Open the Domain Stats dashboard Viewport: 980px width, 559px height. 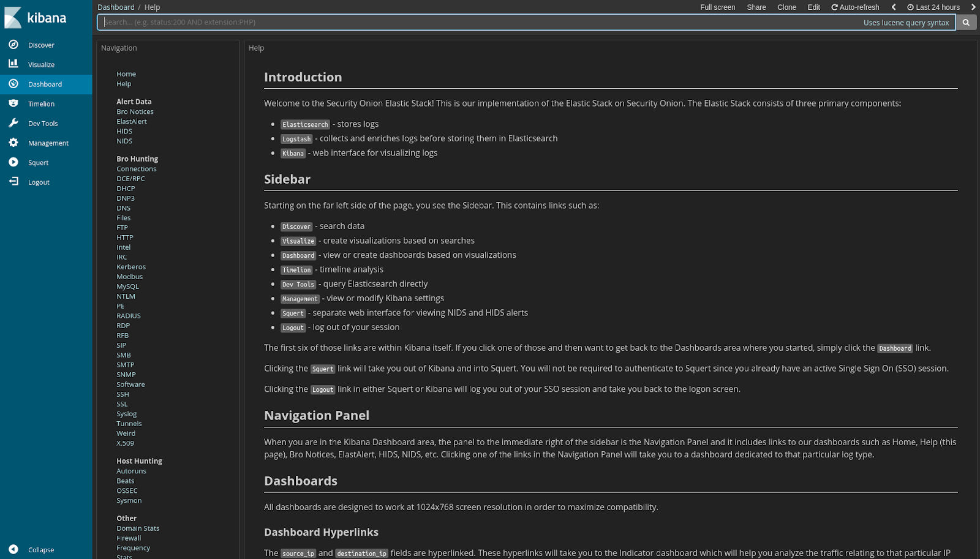pyautogui.click(x=138, y=528)
